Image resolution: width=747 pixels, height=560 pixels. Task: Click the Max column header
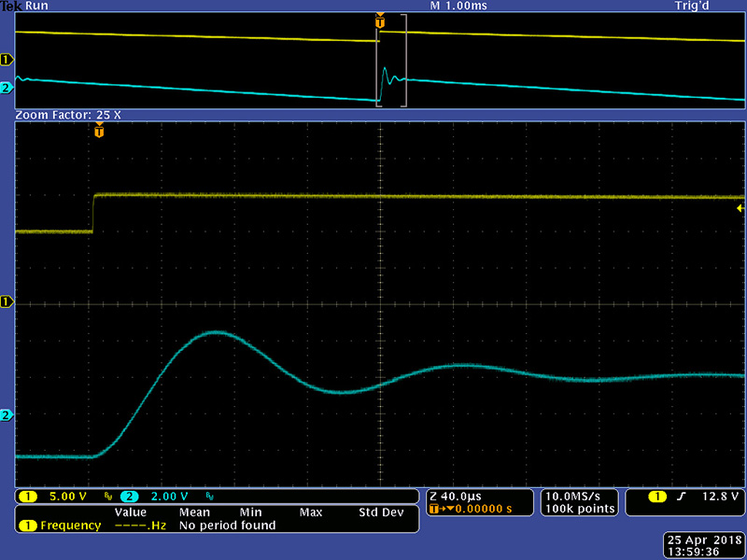[311, 512]
